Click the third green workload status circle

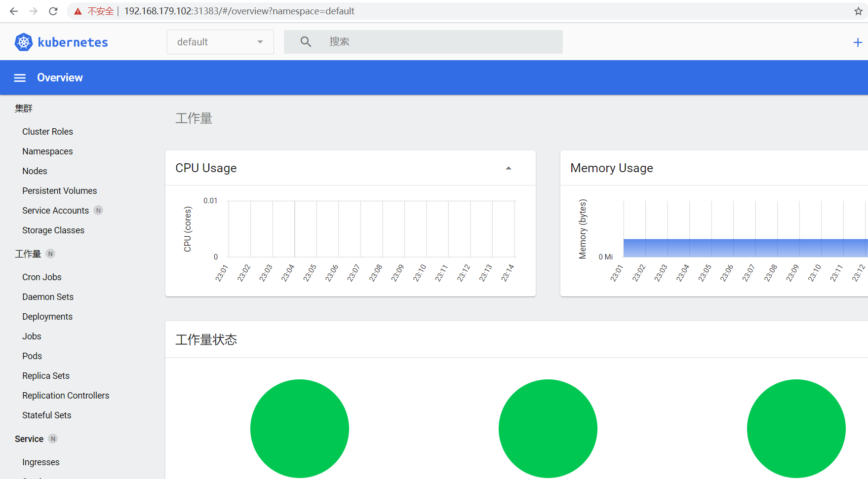[x=796, y=428]
